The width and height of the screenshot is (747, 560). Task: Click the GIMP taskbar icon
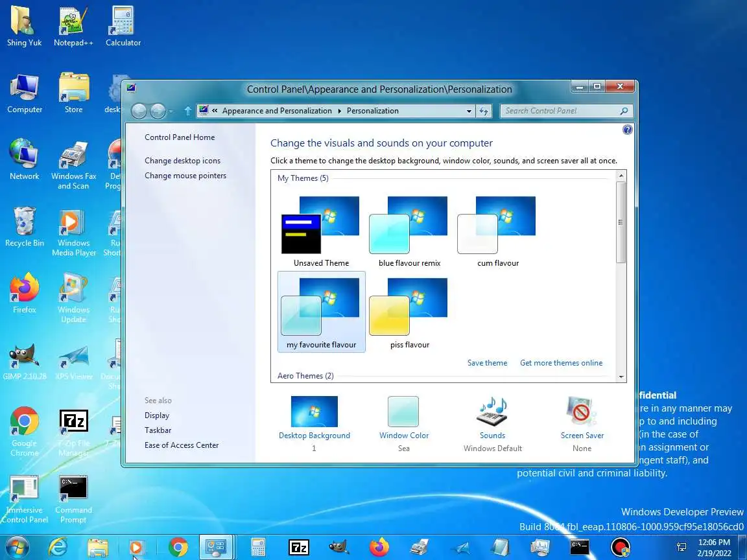[x=338, y=548]
